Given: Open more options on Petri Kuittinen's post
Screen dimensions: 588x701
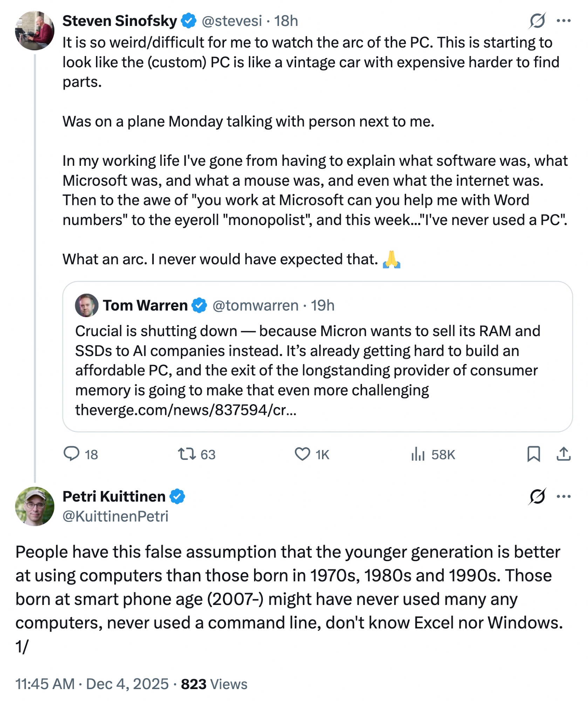Looking at the screenshot, I should pyautogui.click(x=563, y=496).
